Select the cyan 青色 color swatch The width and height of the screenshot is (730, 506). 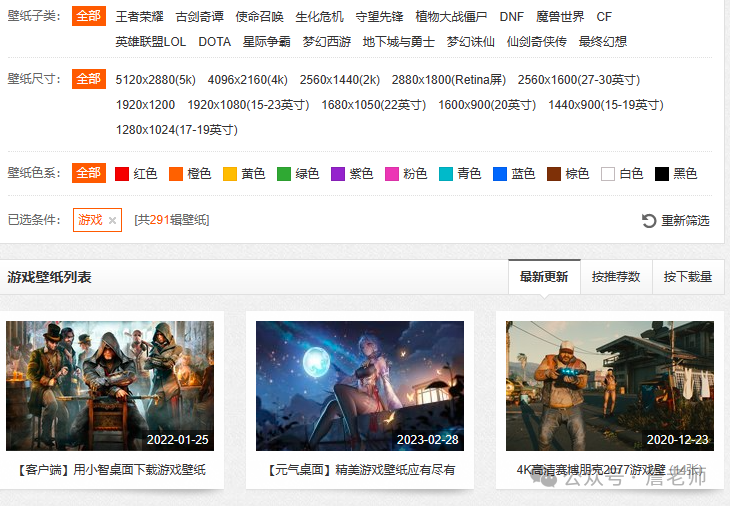[x=446, y=174]
